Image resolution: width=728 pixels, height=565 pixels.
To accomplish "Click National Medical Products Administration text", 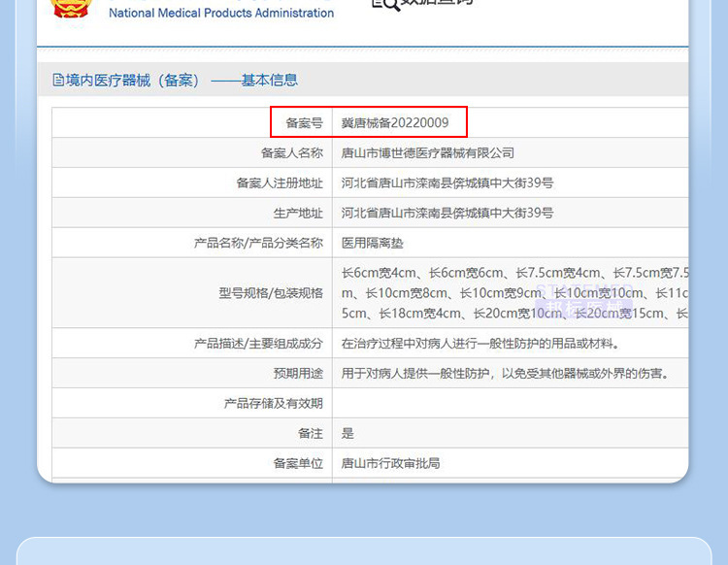I will 221,13.
